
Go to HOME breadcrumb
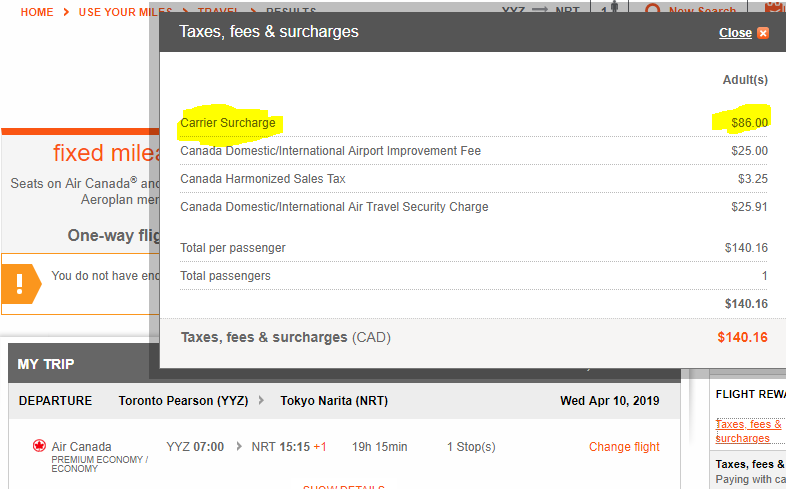pos(37,12)
